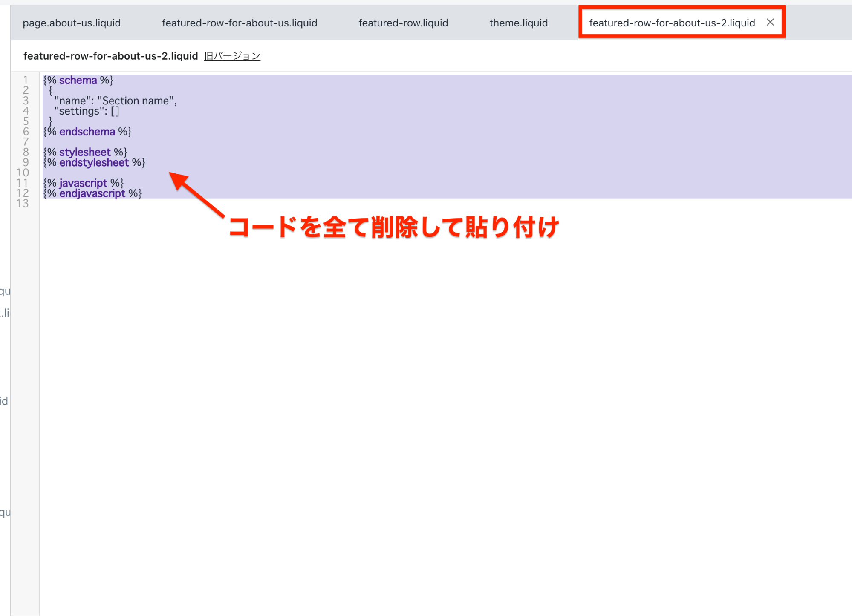Click line number 1 in the gutter
The image size is (852, 616).
26,81
